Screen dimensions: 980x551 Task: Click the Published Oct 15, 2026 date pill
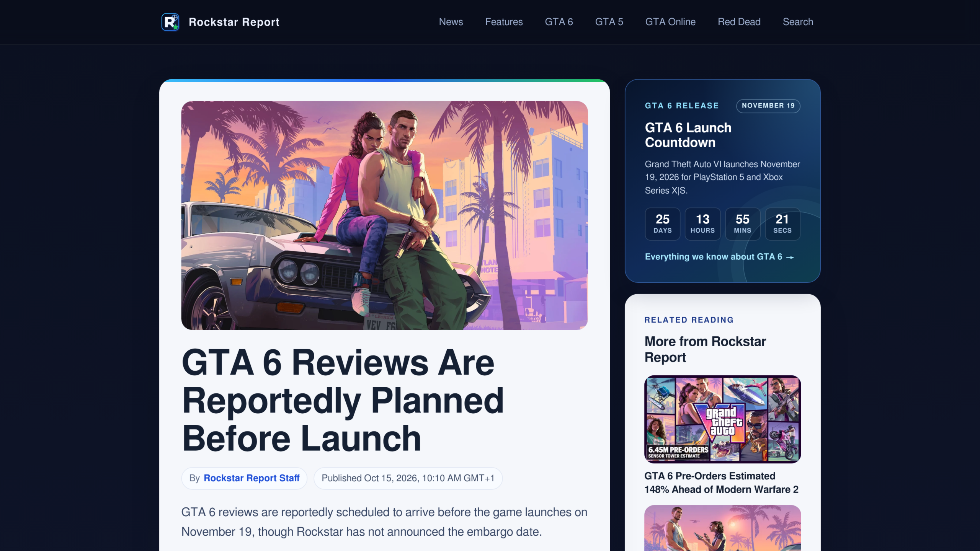tap(408, 478)
